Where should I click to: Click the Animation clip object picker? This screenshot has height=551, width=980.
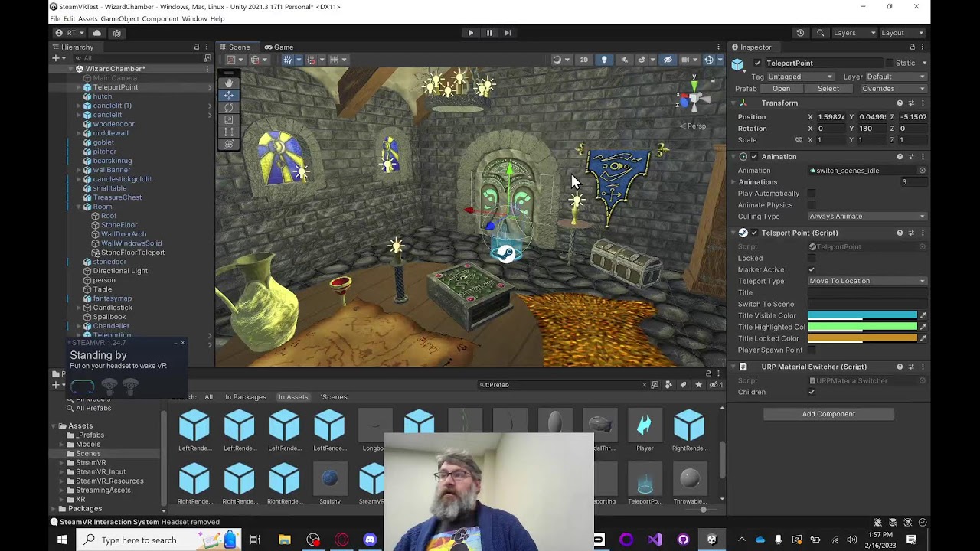922,171
